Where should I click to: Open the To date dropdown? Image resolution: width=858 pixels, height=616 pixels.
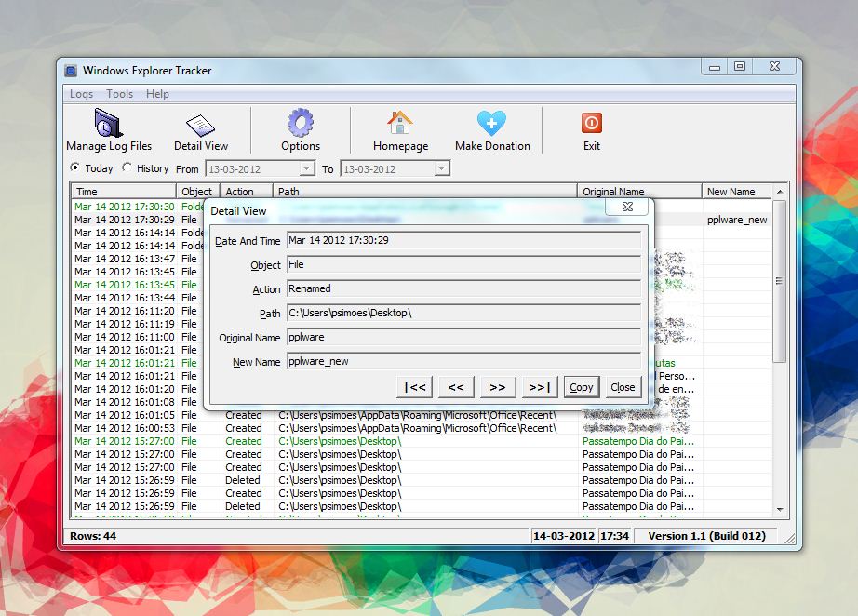coord(442,168)
